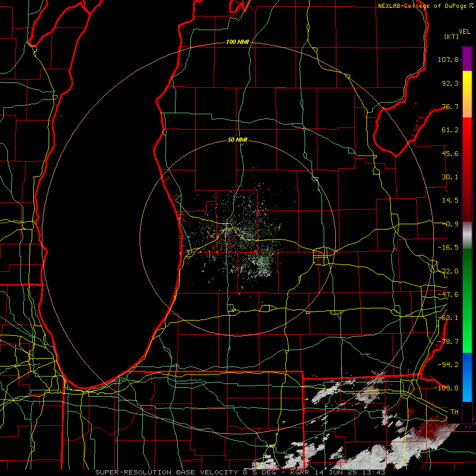Click the [KT] units label
Viewport: 476px width, 476px height.
pyautogui.click(x=451, y=36)
